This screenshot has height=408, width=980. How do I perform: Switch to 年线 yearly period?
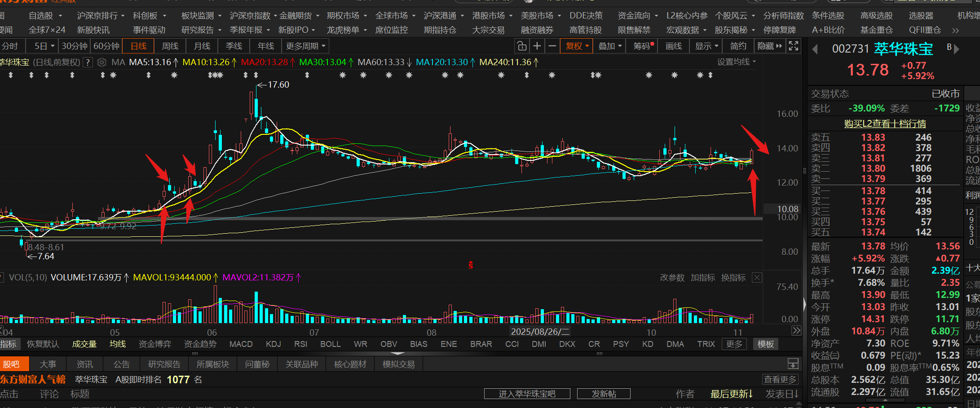click(266, 46)
